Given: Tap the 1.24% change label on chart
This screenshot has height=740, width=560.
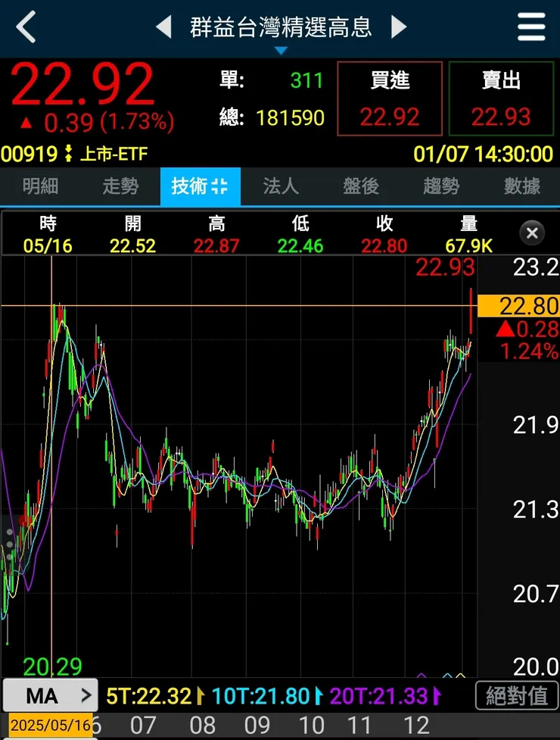Looking at the screenshot, I should point(529,351).
